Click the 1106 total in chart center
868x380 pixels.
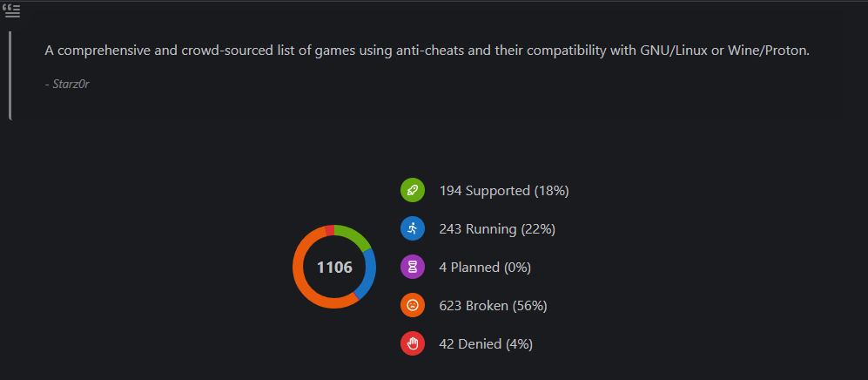point(334,268)
